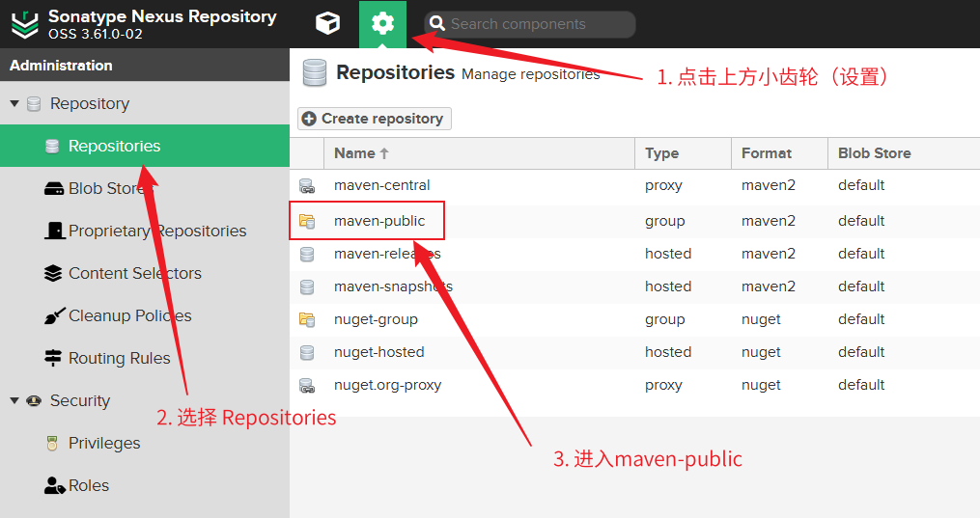Open the maven-public repository row
Viewport: 980px width, 518px height.
click(379, 221)
